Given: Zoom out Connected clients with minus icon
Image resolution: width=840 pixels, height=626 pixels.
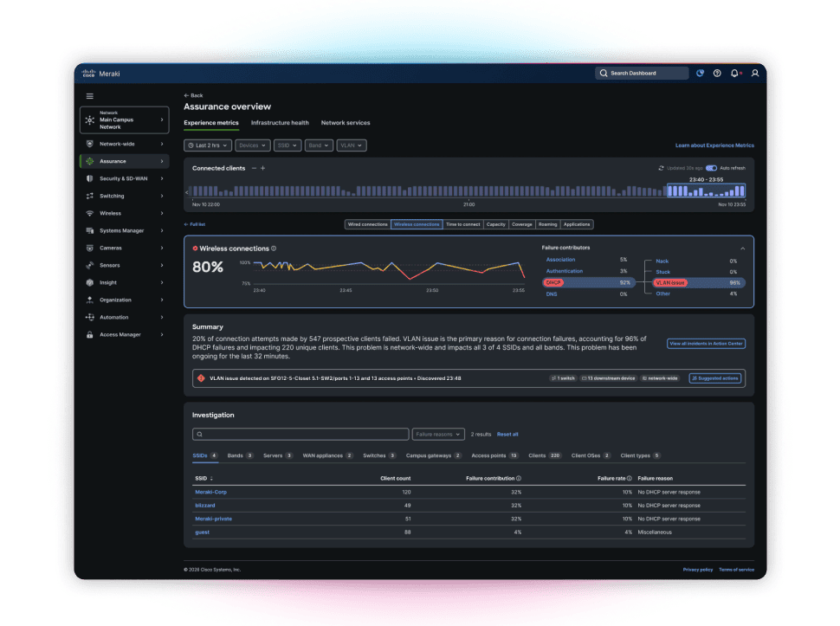Looking at the screenshot, I should [254, 168].
